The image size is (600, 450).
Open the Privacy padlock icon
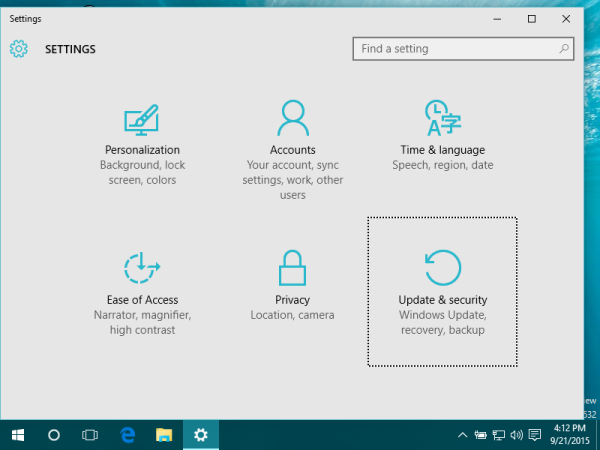pyautogui.click(x=292, y=268)
